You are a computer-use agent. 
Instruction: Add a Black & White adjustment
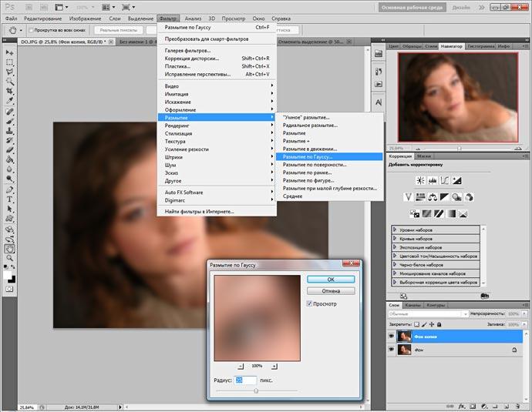[x=444, y=197]
